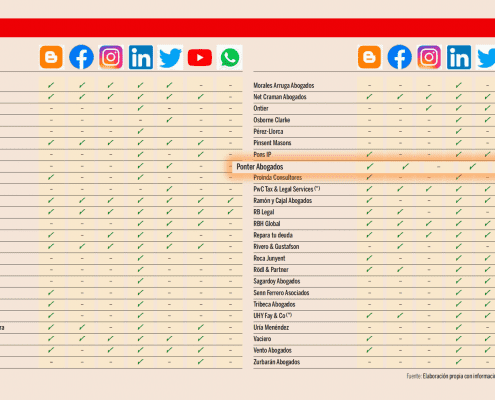Screen dimensions: 495x400
Task: Click the LinkedIn icon above the right firm list
Action: (x=459, y=57)
